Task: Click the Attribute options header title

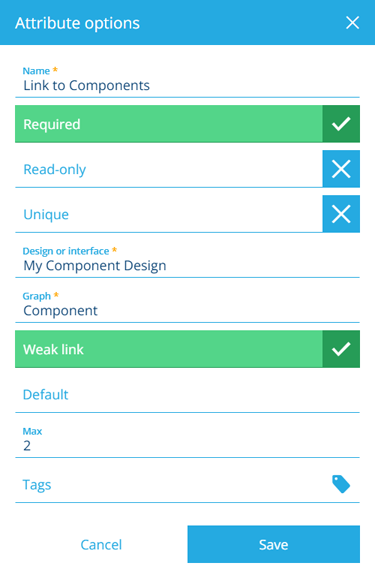Action: click(77, 23)
